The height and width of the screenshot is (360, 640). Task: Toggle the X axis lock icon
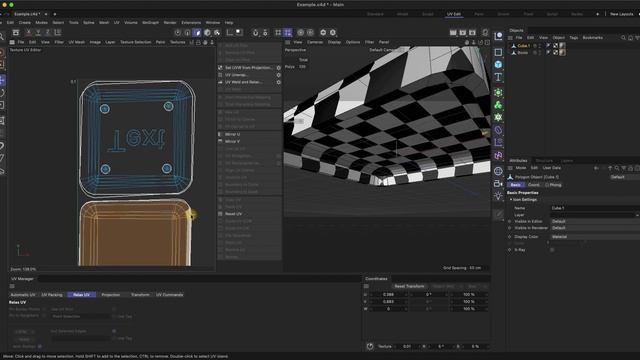[29, 32]
